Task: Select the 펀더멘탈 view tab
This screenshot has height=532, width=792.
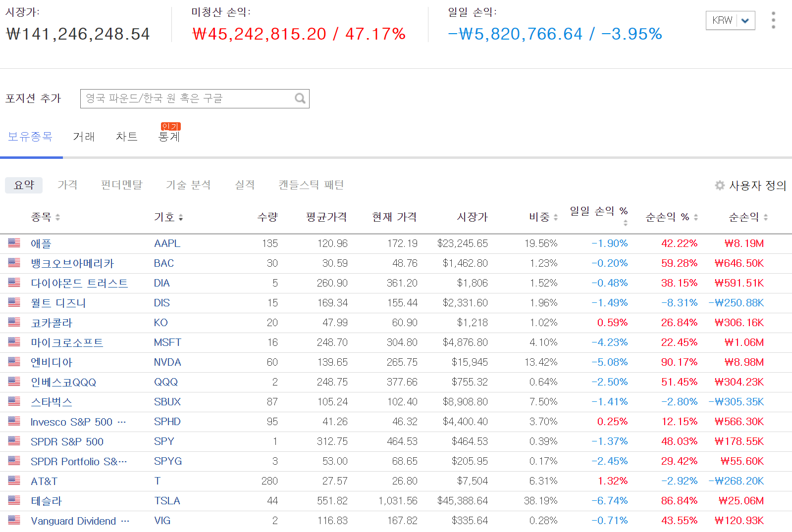Action: click(x=121, y=185)
